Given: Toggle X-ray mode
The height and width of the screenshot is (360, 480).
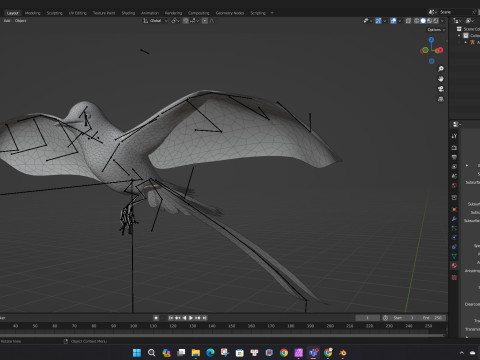Looking at the screenshot, I should click(408, 21).
